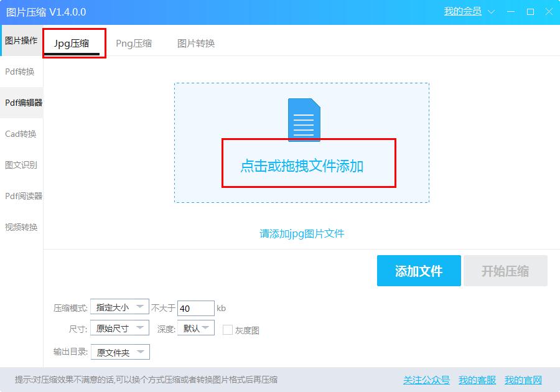Open the 尺寸 dropdown showing 原始尺寸
Viewport: 560px width, 392px height.
[x=119, y=328]
